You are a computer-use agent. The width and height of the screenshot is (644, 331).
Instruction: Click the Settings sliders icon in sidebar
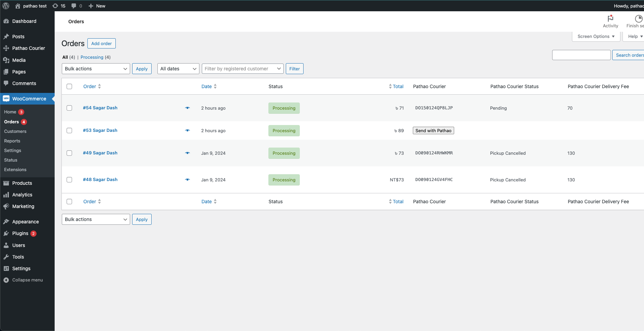tap(6, 268)
